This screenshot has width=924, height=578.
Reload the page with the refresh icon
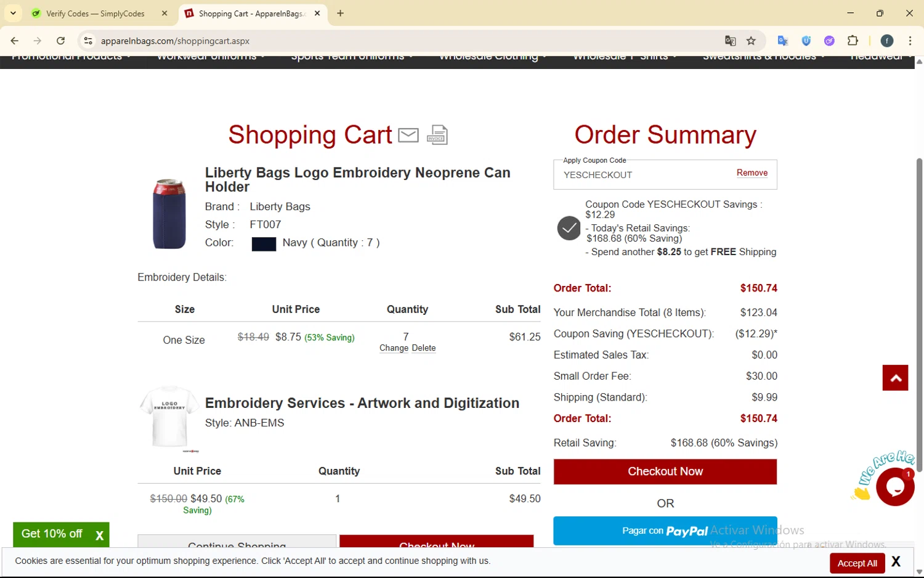coord(60,41)
